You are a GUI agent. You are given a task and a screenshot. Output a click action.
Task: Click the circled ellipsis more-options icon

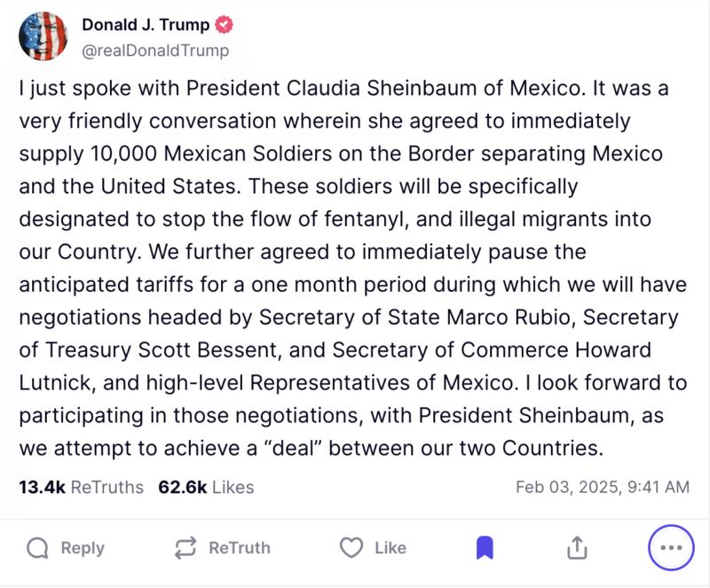[671, 548]
